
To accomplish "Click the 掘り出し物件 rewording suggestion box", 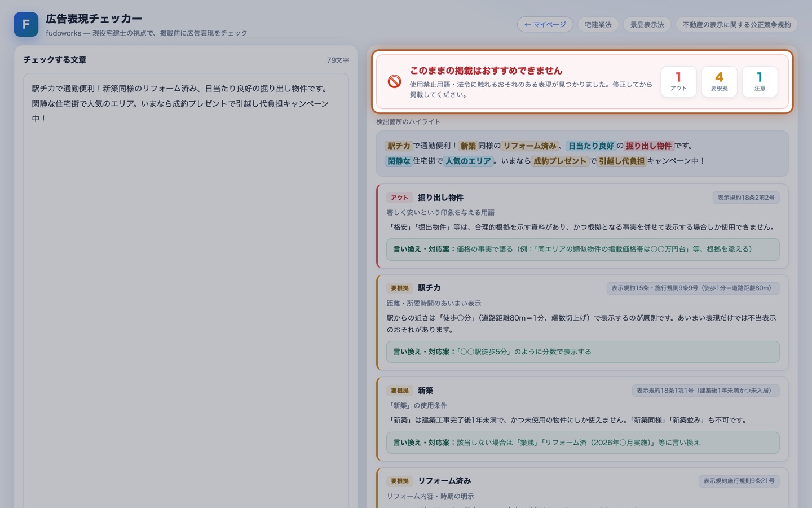I will pos(582,249).
